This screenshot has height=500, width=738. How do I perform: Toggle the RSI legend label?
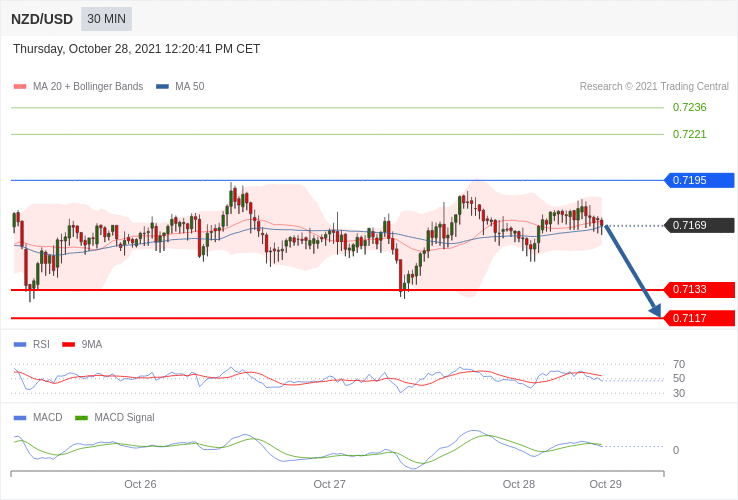41,345
